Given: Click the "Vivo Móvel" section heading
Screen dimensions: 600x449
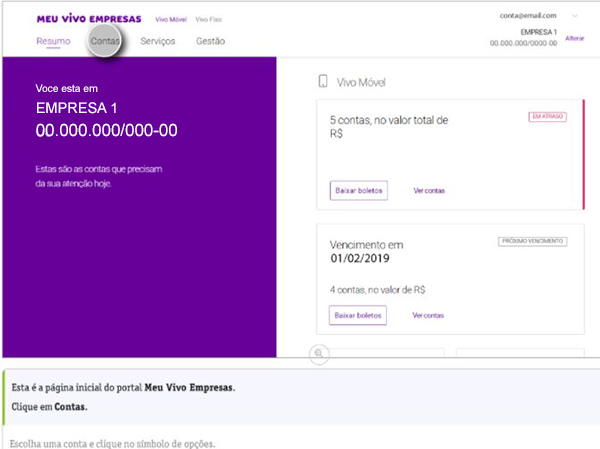Looking at the screenshot, I should click(361, 82).
